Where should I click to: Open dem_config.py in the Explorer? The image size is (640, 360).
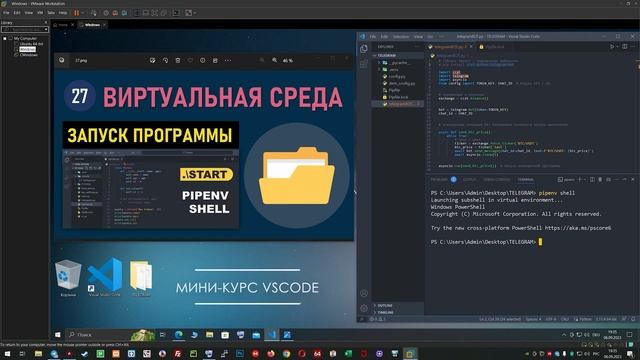pos(397,83)
